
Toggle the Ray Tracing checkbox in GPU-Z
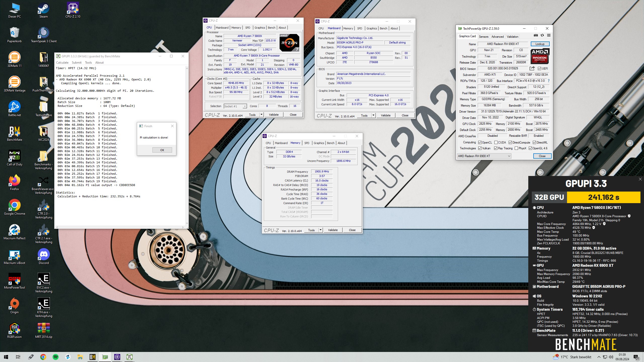(x=496, y=148)
